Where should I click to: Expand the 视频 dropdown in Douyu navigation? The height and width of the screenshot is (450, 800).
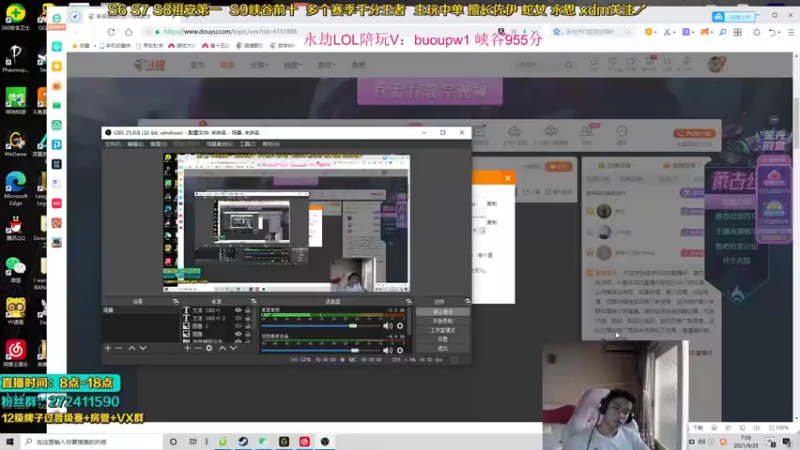click(292, 65)
